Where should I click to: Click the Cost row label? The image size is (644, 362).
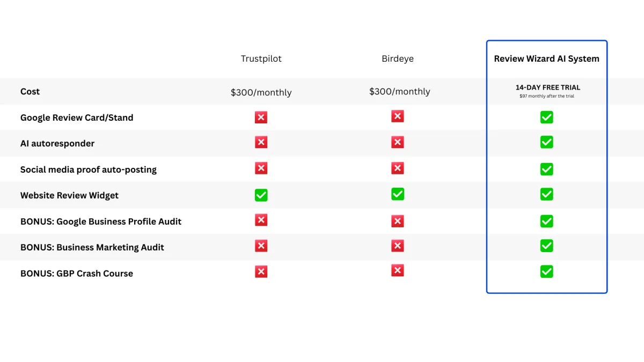(x=30, y=92)
